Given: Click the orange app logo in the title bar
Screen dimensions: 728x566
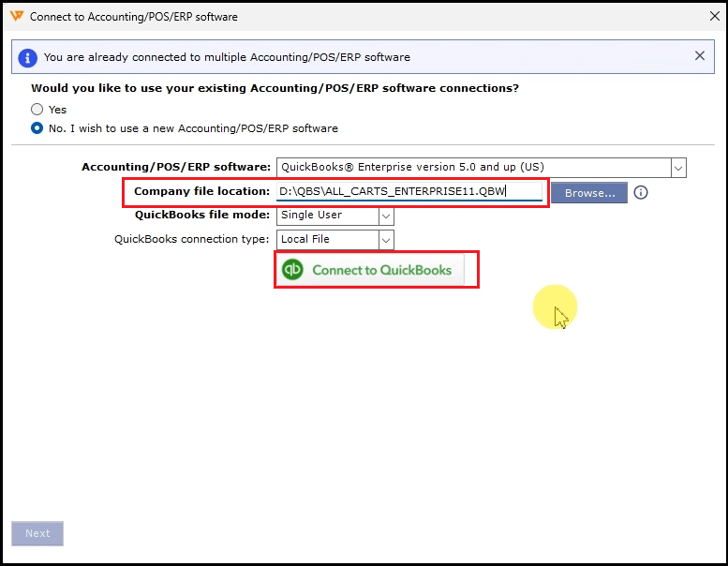Looking at the screenshot, I should point(16,16).
